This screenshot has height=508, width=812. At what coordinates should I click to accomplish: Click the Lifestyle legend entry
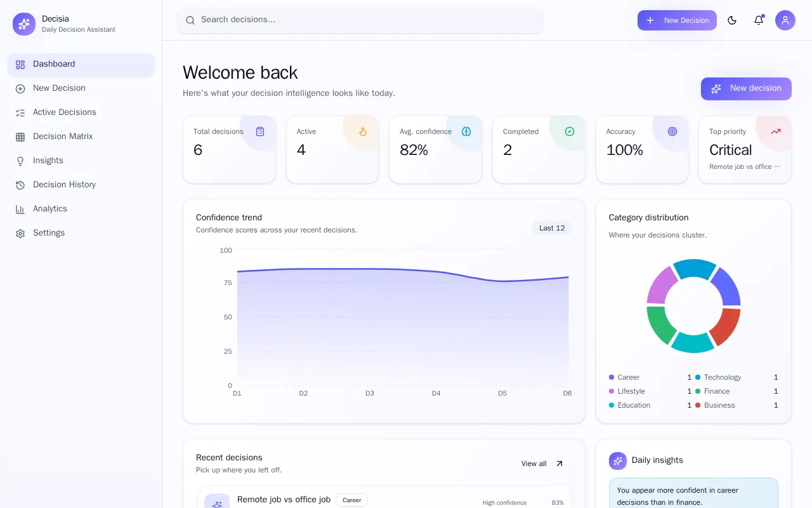650,391
